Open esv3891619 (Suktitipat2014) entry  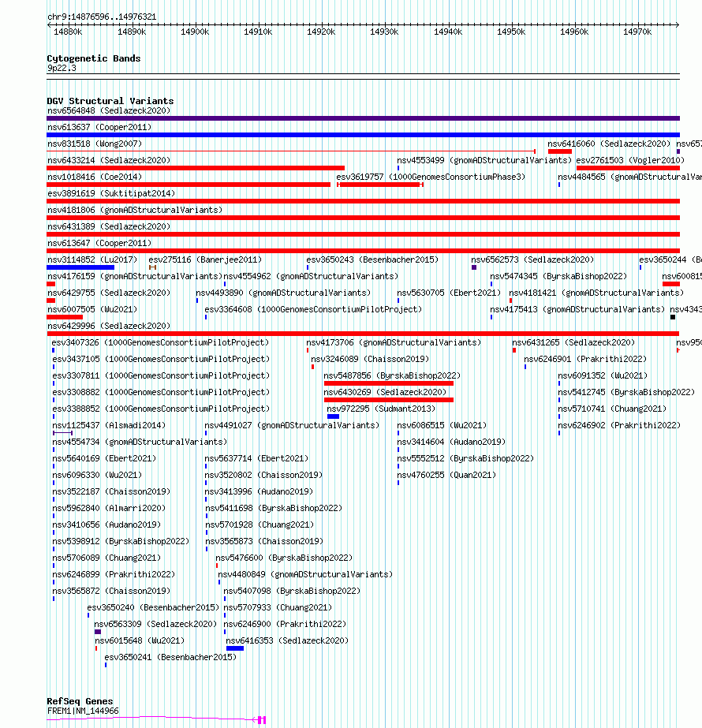(x=111, y=193)
